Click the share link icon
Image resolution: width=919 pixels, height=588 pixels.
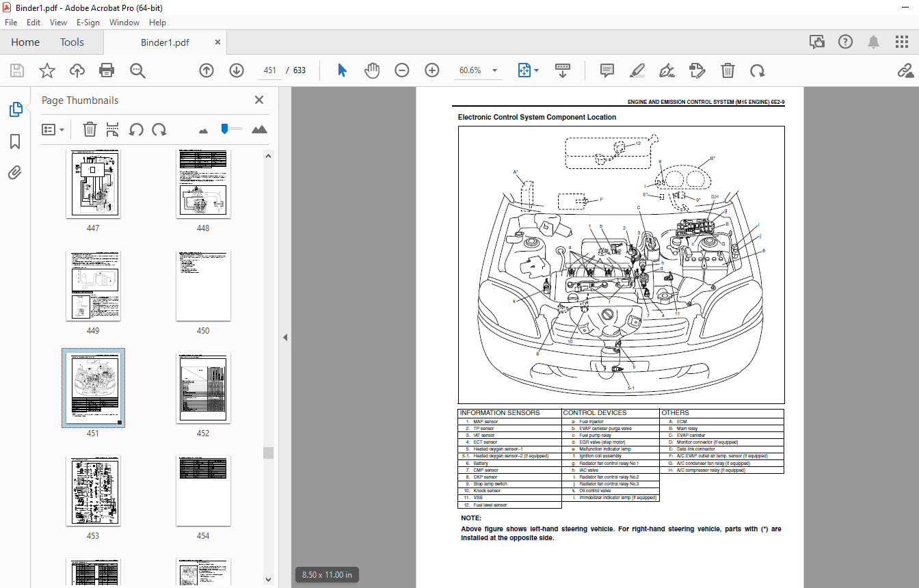[x=905, y=70]
